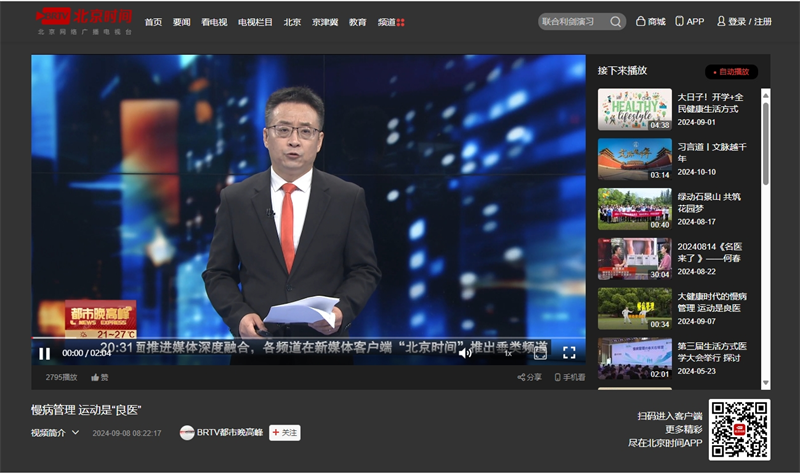This screenshot has width=800, height=474.
Task: Click the 分享 share icon
Action: [521, 378]
